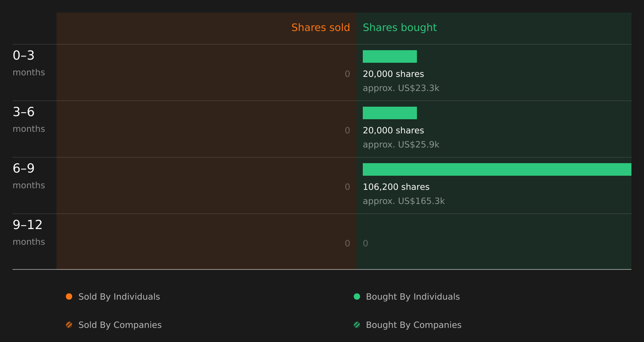
Task: Click 20,000 shares in the 0–3 months row
Action: (x=393, y=74)
